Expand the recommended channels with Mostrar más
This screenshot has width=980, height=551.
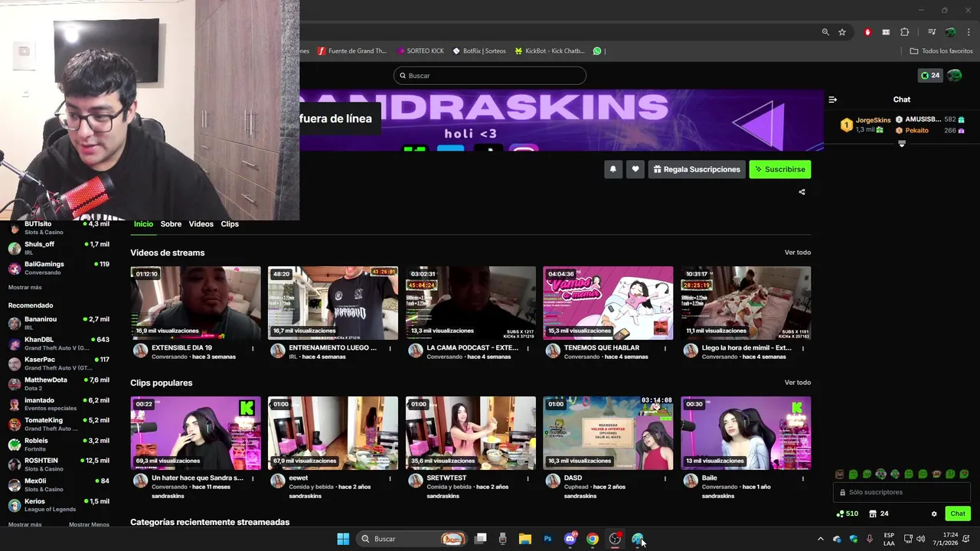(x=24, y=524)
